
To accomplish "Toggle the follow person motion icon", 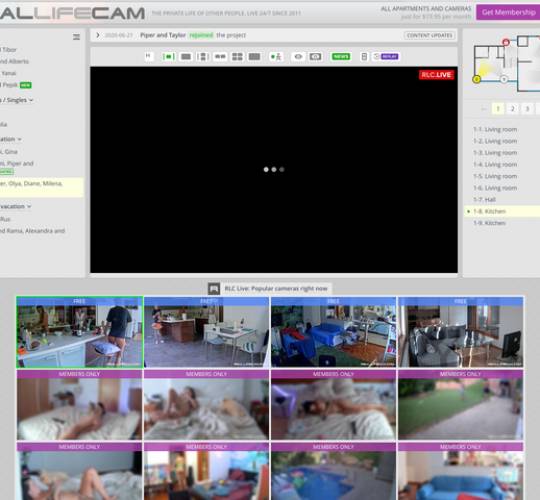I will pos(276,56).
